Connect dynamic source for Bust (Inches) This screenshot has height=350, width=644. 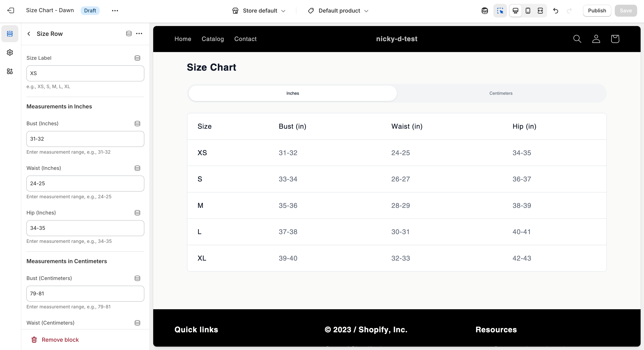tap(137, 124)
